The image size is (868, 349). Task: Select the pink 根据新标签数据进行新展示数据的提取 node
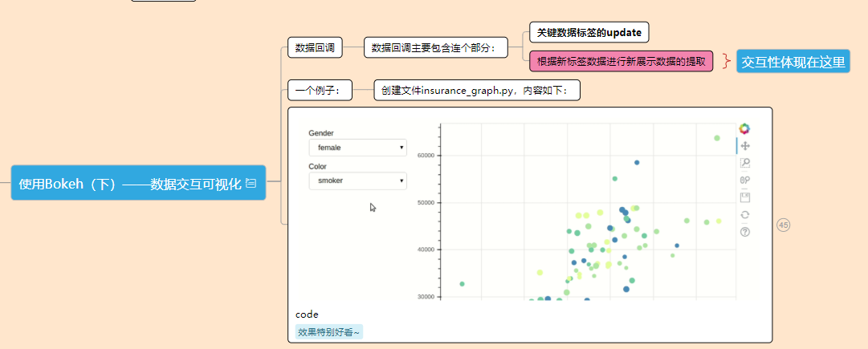pos(621,61)
